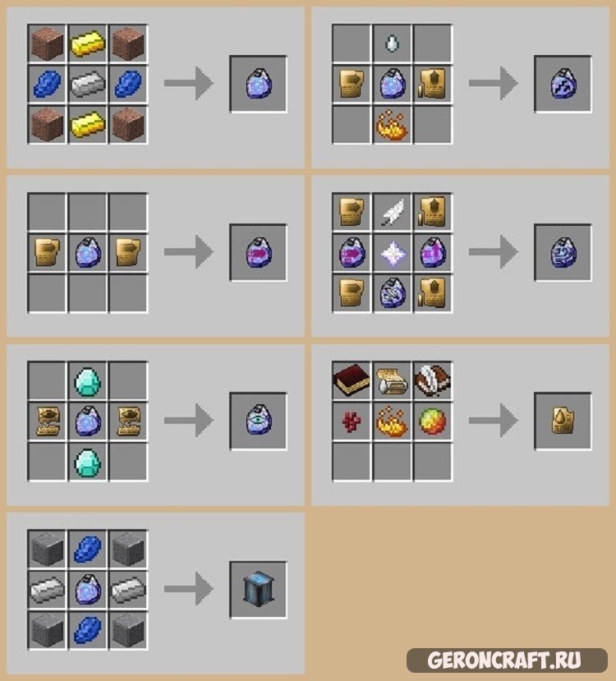
Task: Select the blank scroll output with the drop symbol
Action: point(563,421)
